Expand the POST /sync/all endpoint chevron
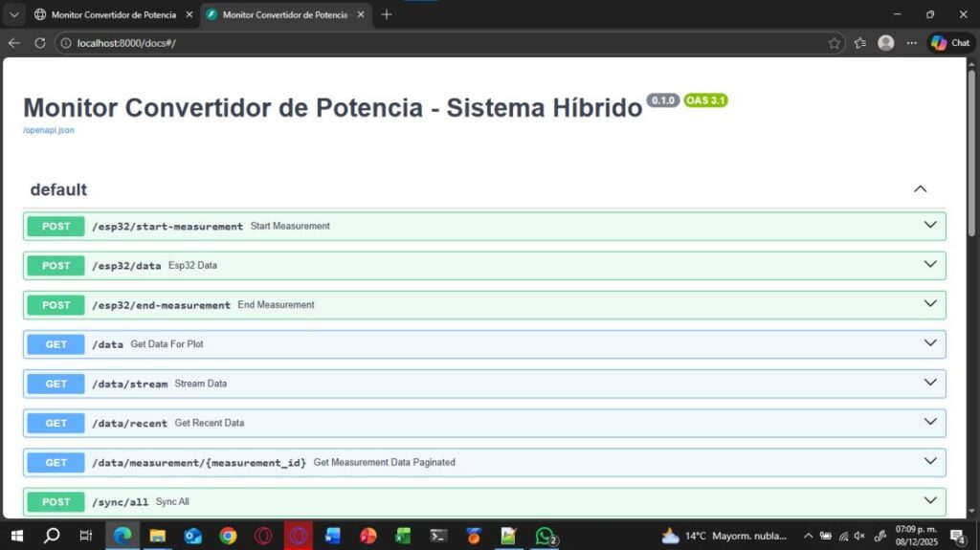The height and width of the screenshot is (550, 980). click(929, 500)
